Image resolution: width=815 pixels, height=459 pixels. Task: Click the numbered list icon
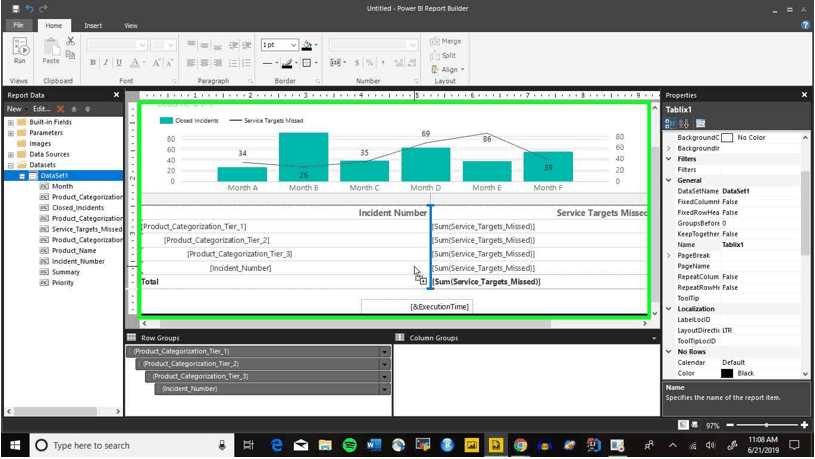pos(246,63)
